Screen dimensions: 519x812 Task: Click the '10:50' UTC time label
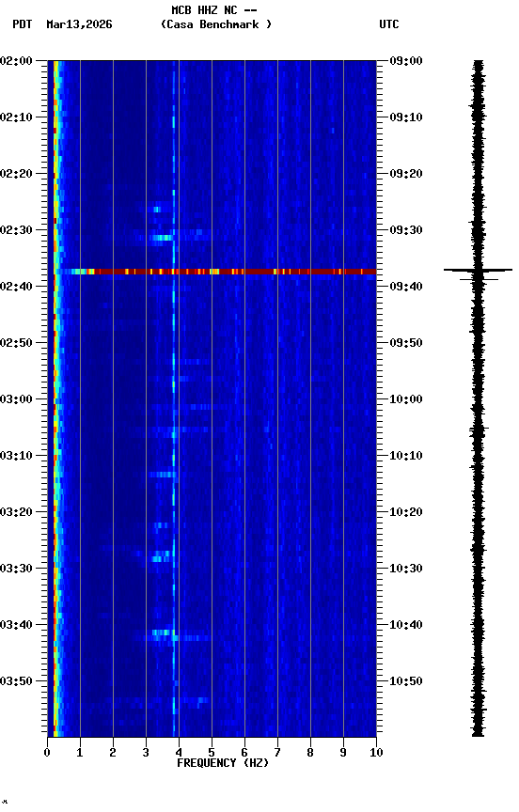pos(406,681)
